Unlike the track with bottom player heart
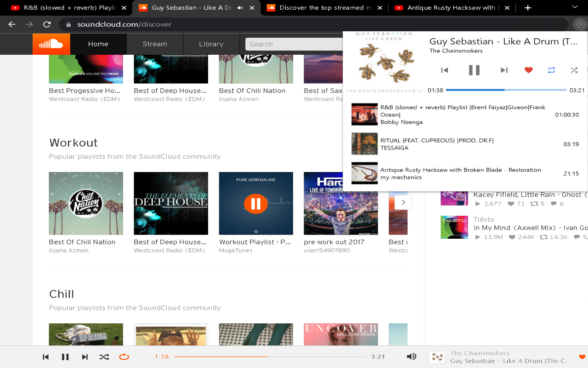Image resolution: width=588 pixels, height=368 pixels. tap(582, 357)
